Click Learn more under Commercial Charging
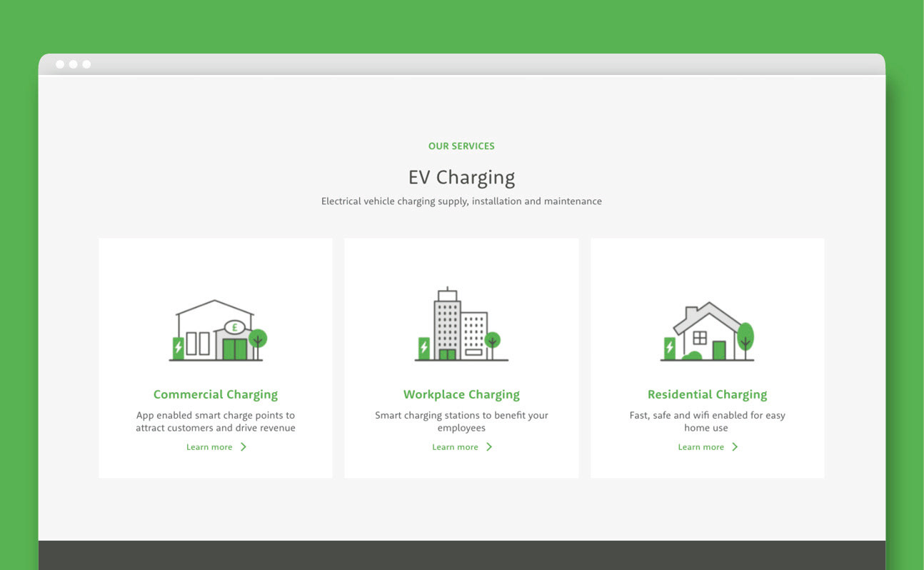924x570 pixels. 209,447
